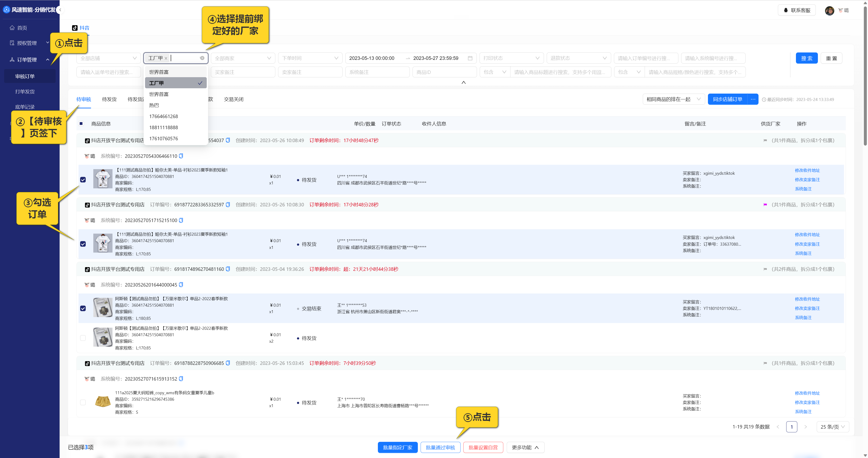The width and height of the screenshot is (868, 458).
Task: Toggle the select-all header checkbox
Action: pyautogui.click(x=81, y=124)
